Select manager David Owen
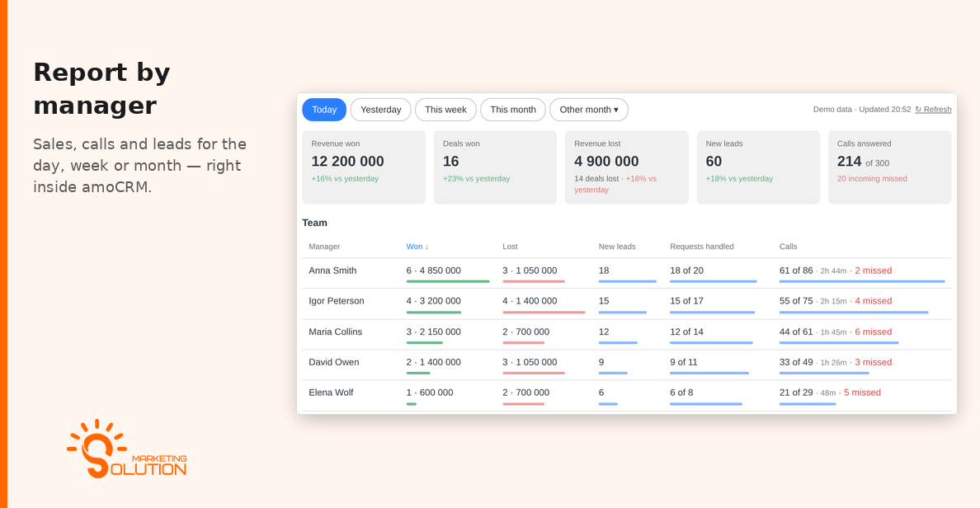980x508 pixels. point(334,362)
